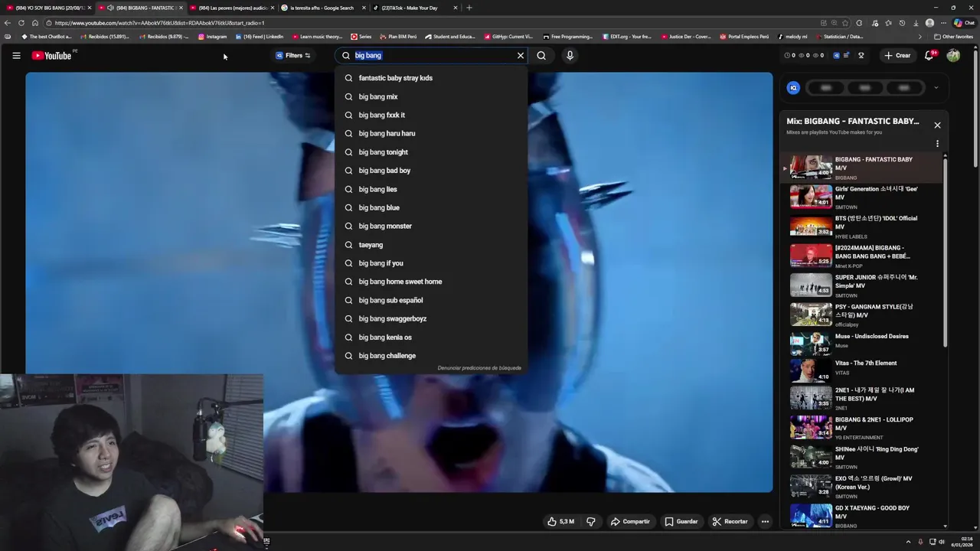The image size is (980, 551).
Task: Pick 'big bang kenia os' suggestion
Action: tap(431, 337)
